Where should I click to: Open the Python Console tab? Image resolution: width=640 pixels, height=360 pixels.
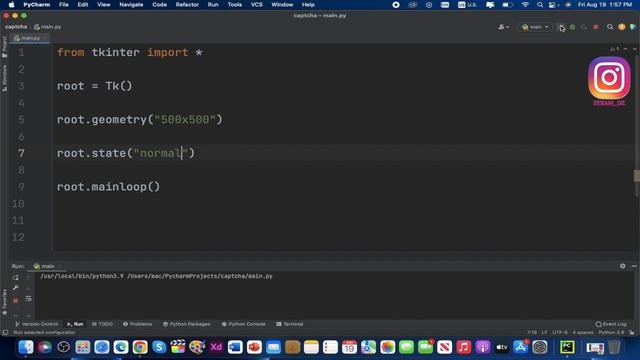point(243,324)
